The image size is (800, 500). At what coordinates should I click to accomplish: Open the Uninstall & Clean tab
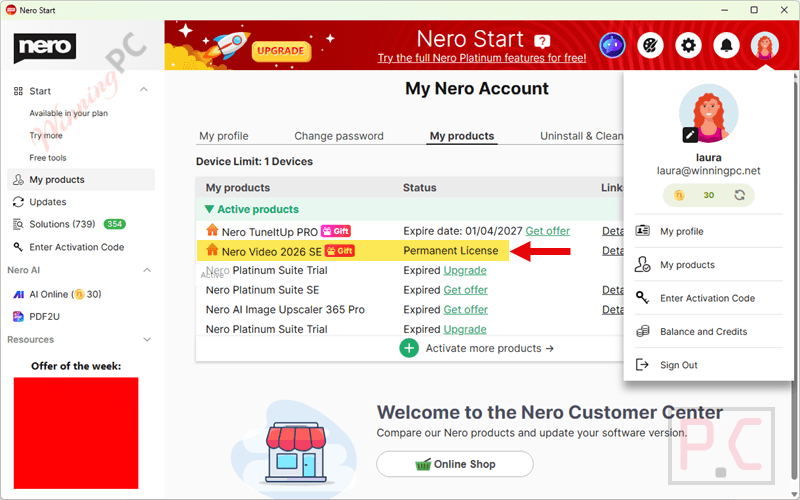tap(582, 136)
